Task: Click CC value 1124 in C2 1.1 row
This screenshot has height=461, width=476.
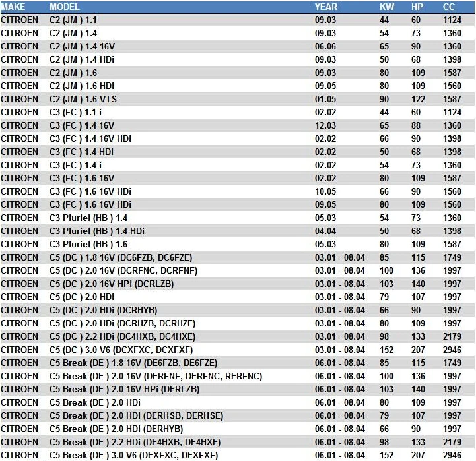Action: [452, 20]
